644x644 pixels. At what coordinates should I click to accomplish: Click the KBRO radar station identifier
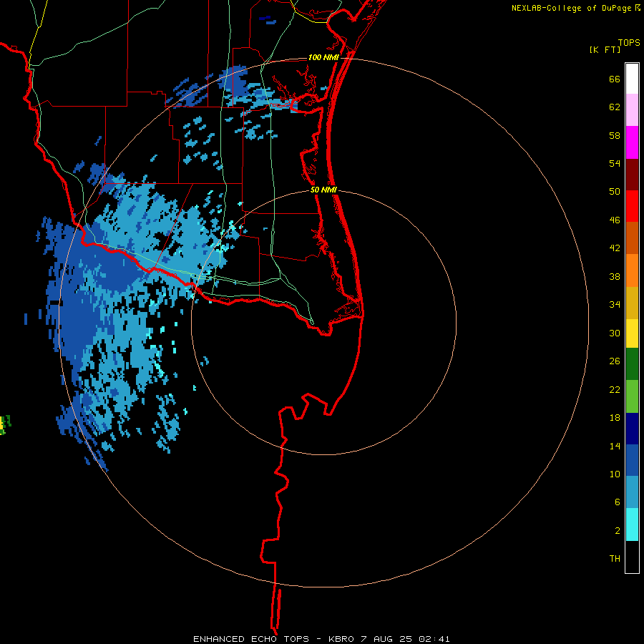click(340, 639)
